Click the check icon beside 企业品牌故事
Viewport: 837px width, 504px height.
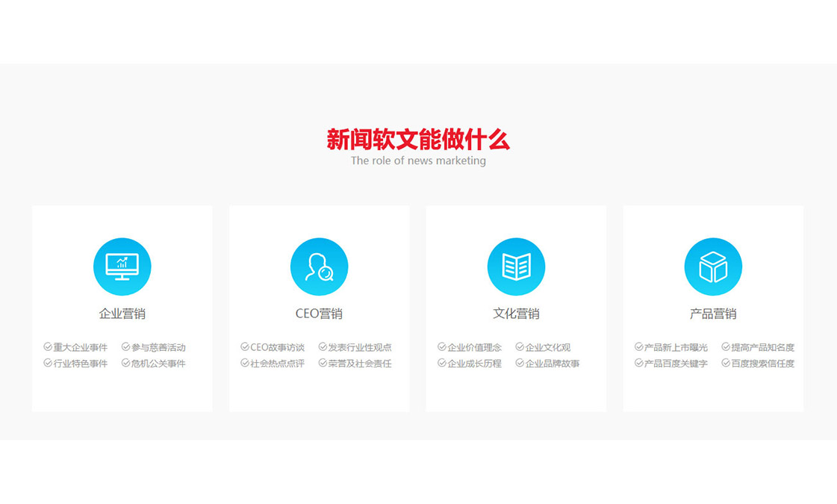point(520,363)
